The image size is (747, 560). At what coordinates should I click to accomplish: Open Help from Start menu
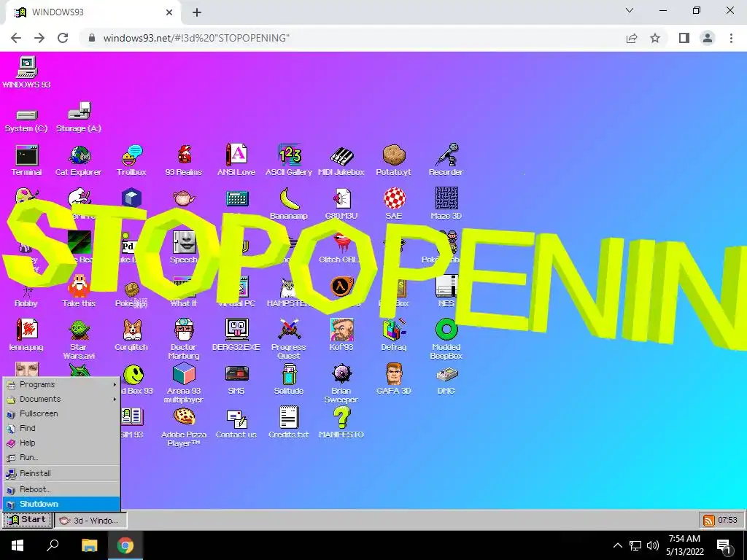click(61, 443)
